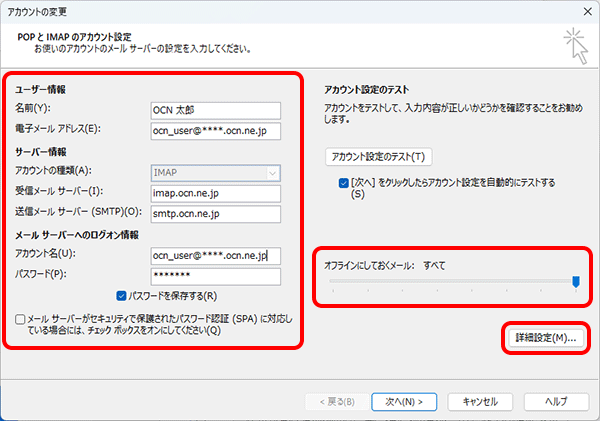The image size is (600, 421).
Task: Focus the パスワード(P) field
Action: click(216, 275)
